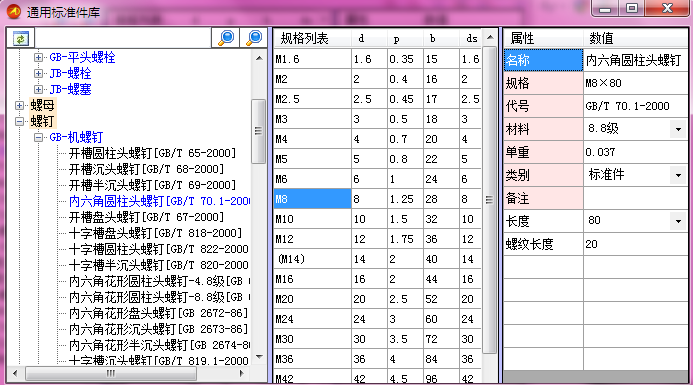This screenshot has height=385, width=693.
Task: Select 内六角花形圆柱头螺钉-4.8级 item
Action: 159,281
